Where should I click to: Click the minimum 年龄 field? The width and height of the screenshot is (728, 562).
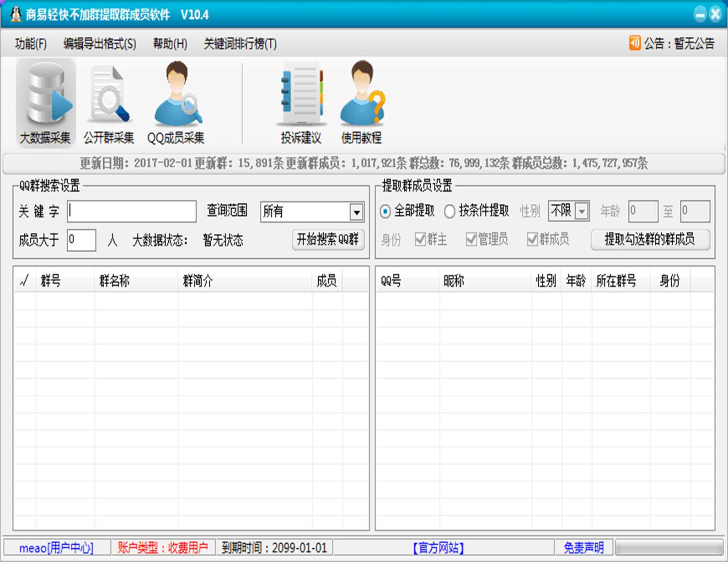pyautogui.click(x=643, y=211)
